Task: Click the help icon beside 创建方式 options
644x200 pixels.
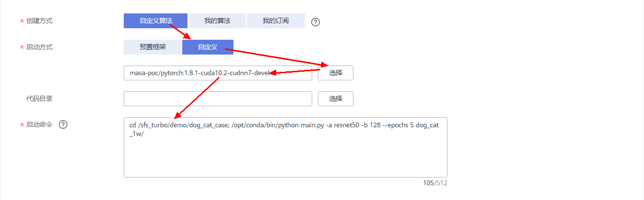Action: point(315,22)
